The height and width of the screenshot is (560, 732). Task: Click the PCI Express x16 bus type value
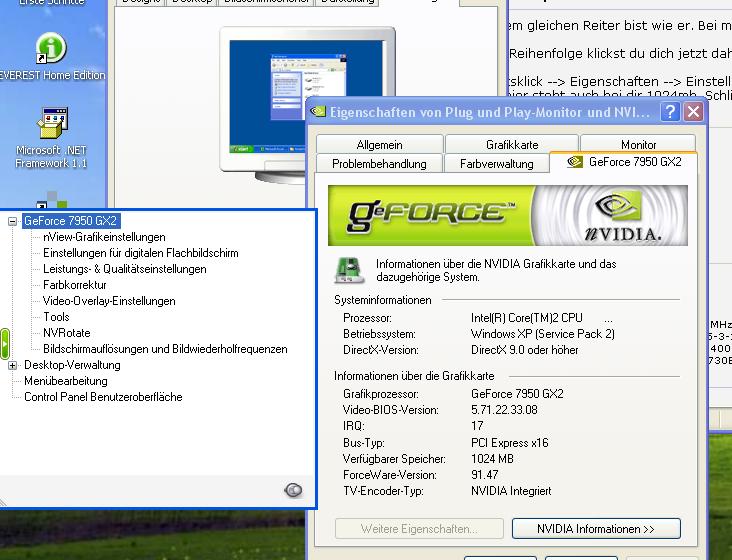click(x=509, y=442)
